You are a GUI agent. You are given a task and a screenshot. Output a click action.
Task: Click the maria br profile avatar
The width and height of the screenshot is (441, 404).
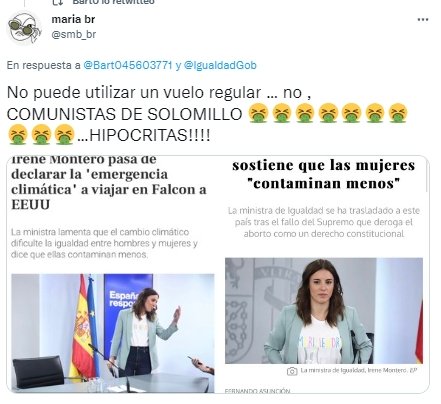pos(23,28)
